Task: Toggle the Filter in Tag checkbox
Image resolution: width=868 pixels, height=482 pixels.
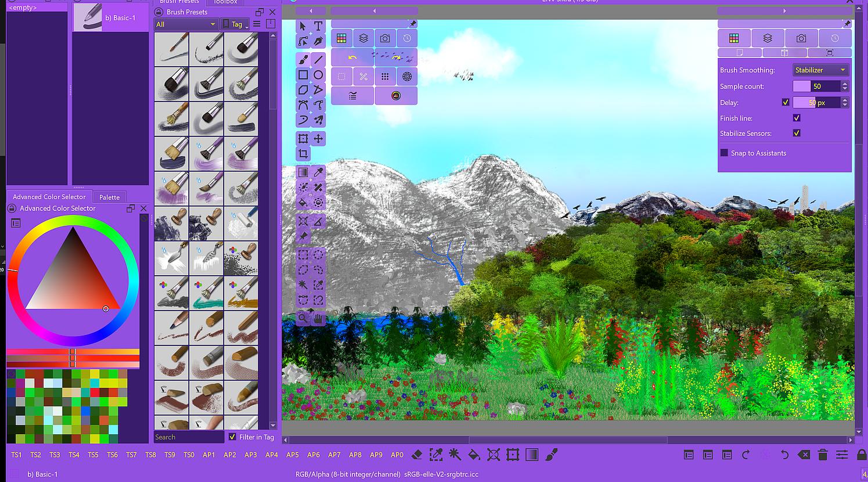Action: click(x=232, y=437)
